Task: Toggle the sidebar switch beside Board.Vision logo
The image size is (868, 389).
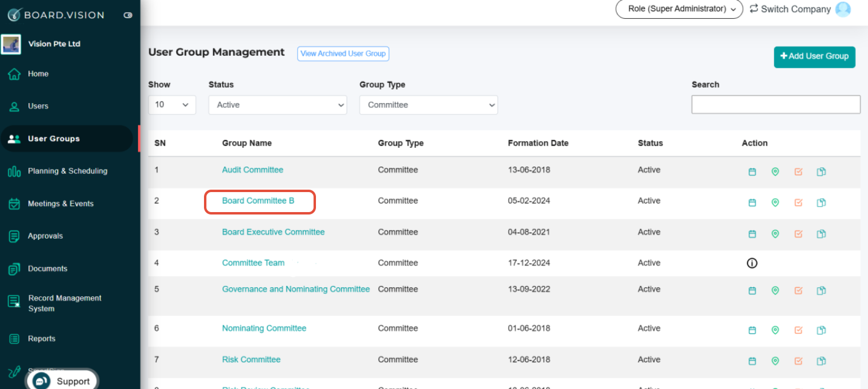Action: pos(128,15)
